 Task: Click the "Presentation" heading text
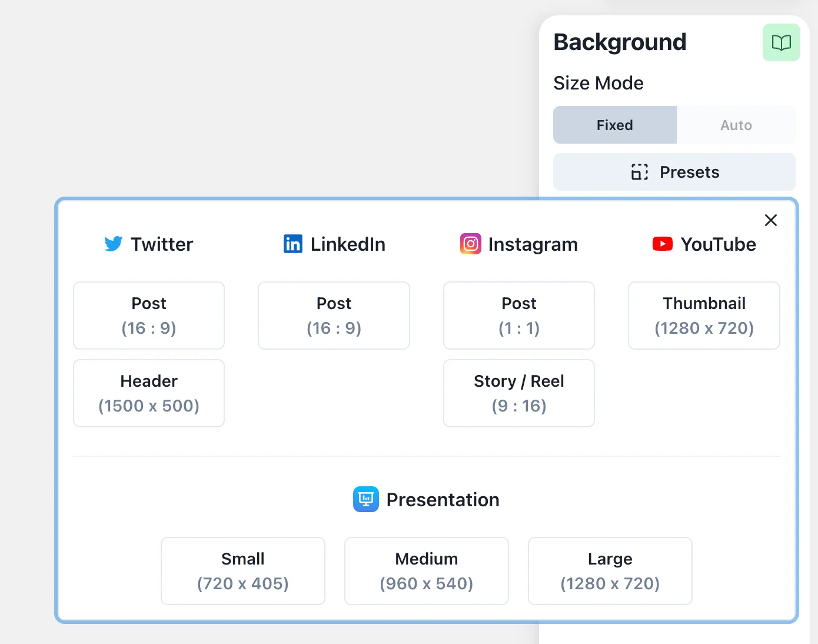(x=443, y=500)
